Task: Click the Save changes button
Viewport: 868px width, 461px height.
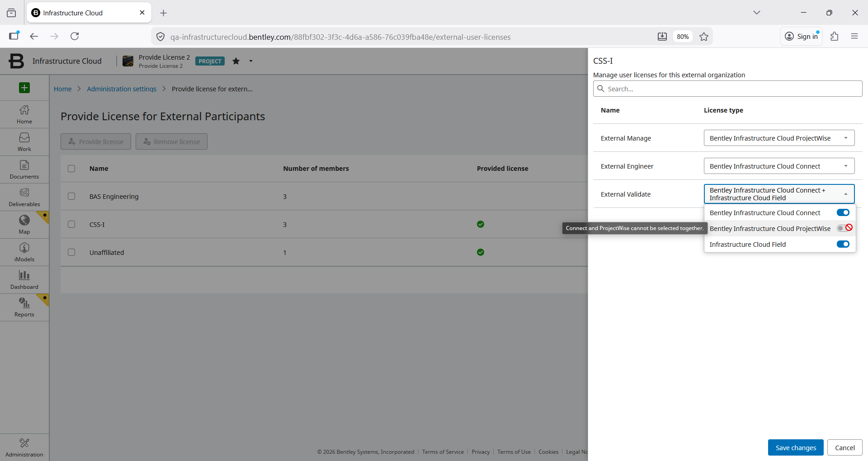Action: (795, 447)
